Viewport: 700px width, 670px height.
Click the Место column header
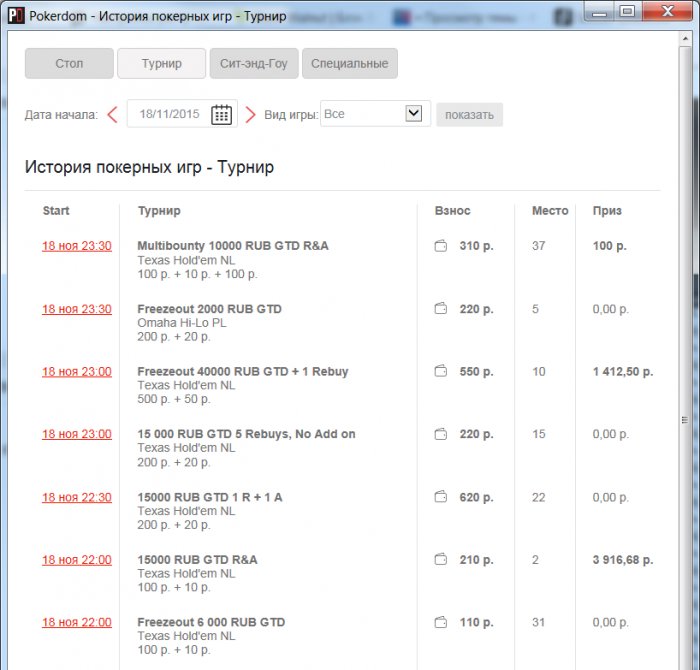(x=550, y=211)
